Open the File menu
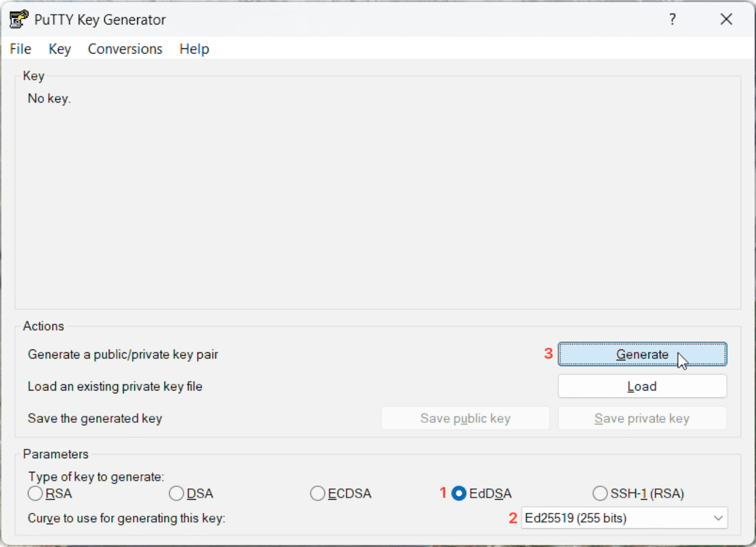The width and height of the screenshot is (756, 547). click(x=20, y=49)
